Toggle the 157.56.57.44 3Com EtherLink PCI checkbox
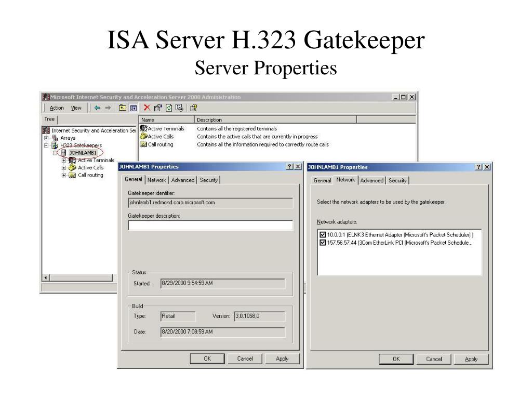Viewport: 532px width, 399px height. pos(323,243)
